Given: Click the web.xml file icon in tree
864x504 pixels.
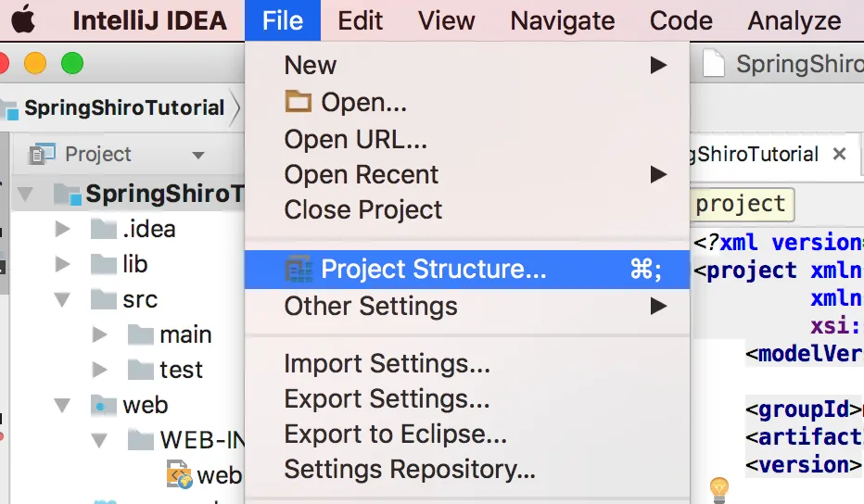Looking at the screenshot, I should (x=179, y=474).
